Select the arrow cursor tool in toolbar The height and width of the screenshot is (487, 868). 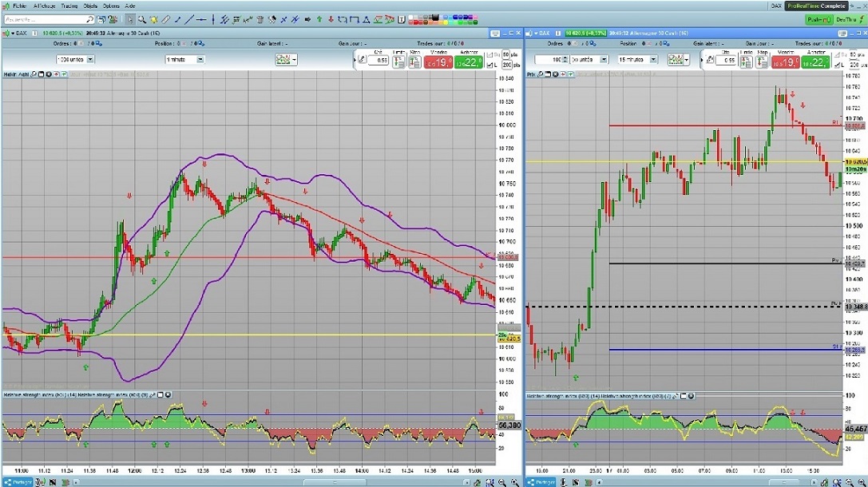pyautogui.click(x=129, y=19)
